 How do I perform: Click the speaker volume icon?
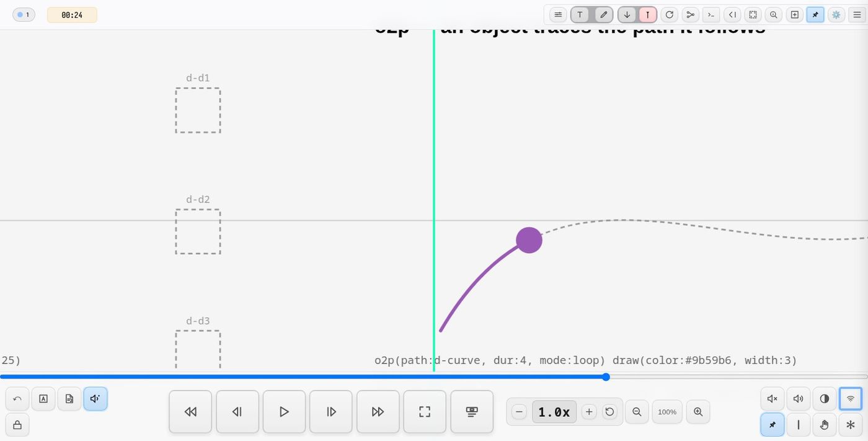click(x=799, y=399)
